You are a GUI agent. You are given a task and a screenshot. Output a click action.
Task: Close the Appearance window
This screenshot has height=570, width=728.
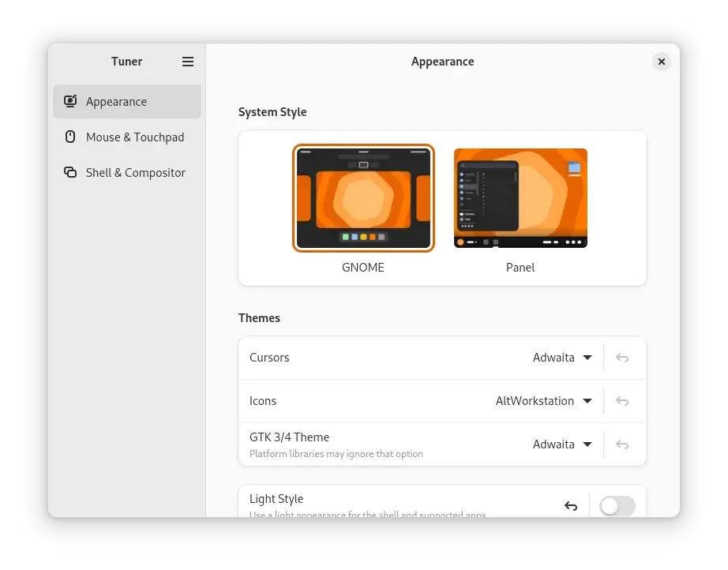661,61
